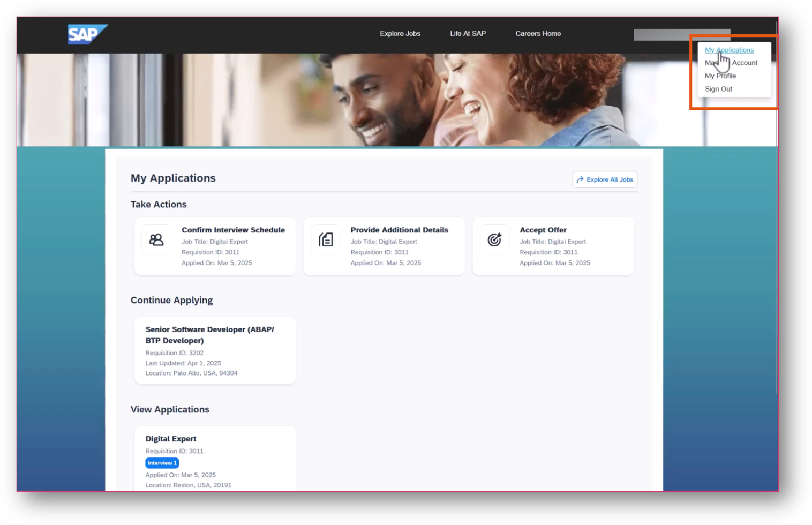Choose My Applications from the account menu
The width and height of the screenshot is (812, 525).
tap(729, 50)
